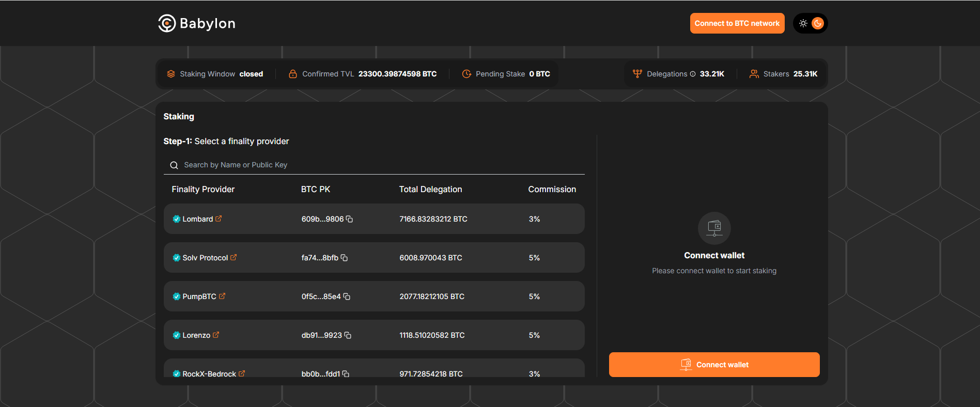Click 1118.51020582 BTC delegation value
This screenshot has width=980, height=407.
432,335
